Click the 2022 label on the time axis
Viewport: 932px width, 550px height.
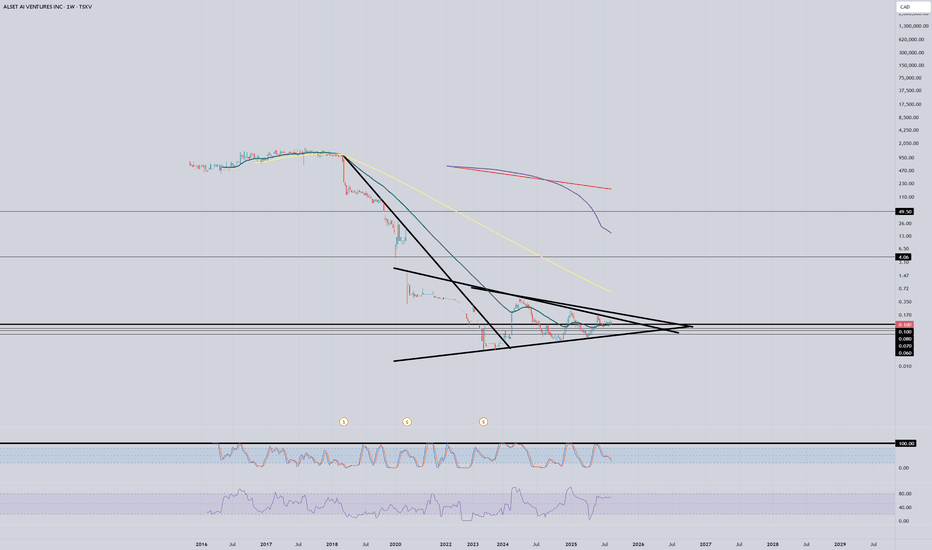pyautogui.click(x=446, y=544)
